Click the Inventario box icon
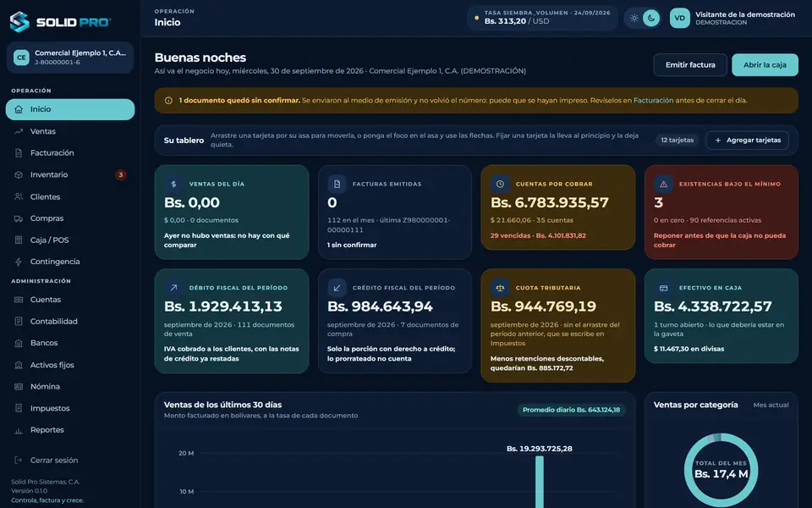The width and height of the screenshot is (812, 508). pyautogui.click(x=19, y=174)
